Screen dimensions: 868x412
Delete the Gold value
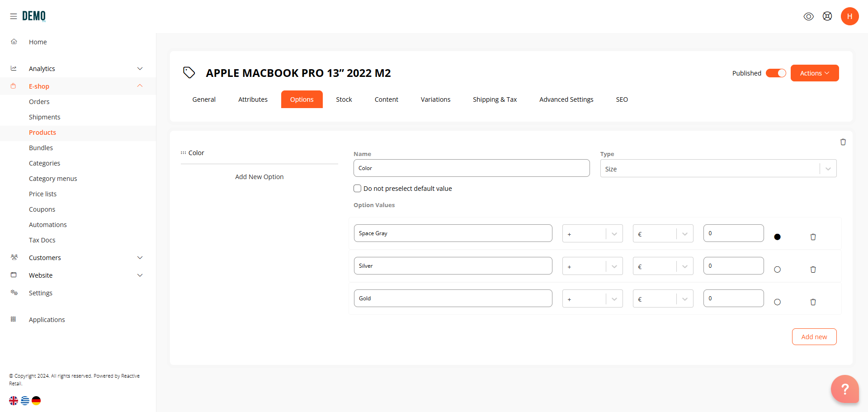[813, 302]
